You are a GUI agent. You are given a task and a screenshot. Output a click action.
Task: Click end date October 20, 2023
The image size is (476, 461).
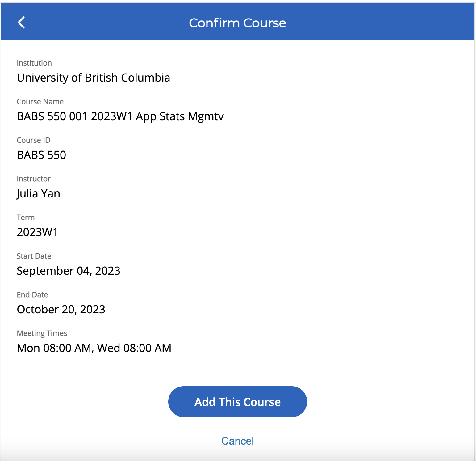(x=61, y=309)
